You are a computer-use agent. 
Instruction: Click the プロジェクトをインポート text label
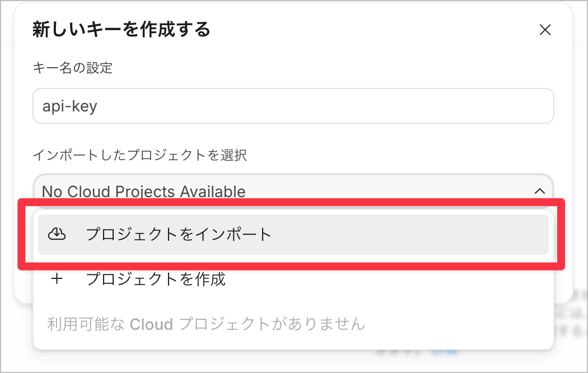click(x=179, y=234)
